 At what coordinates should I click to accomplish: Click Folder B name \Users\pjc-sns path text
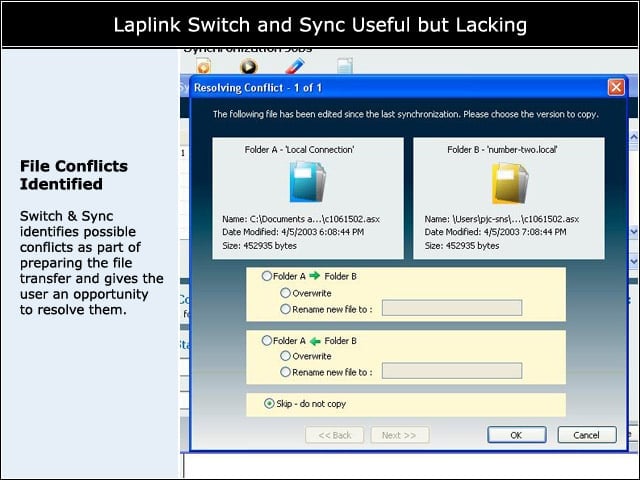point(502,219)
